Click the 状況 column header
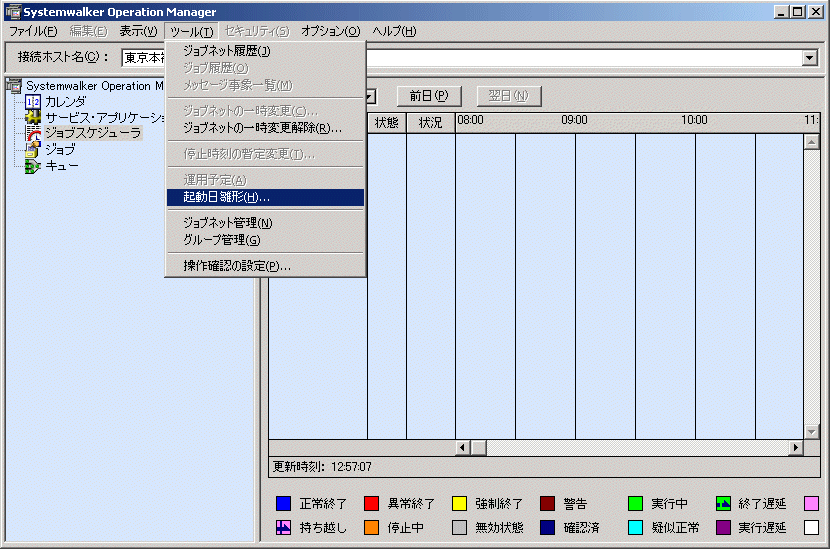Screen dimensions: 830x549 (x=430, y=123)
